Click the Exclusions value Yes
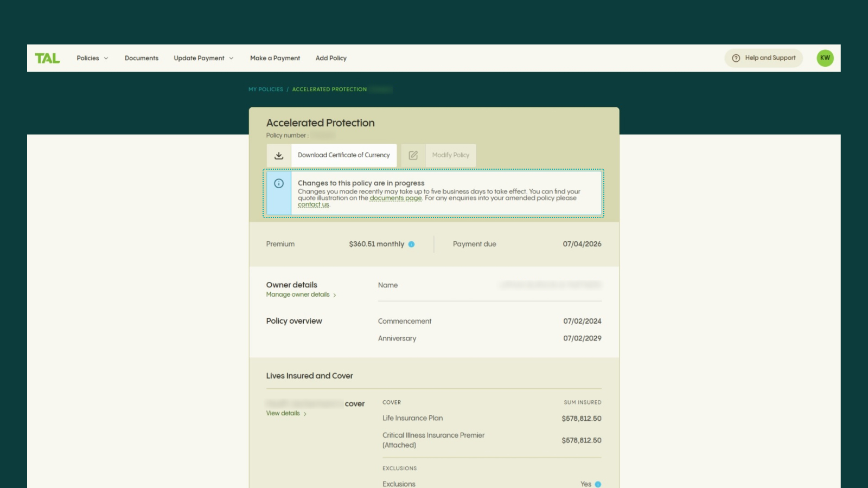 tap(586, 484)
